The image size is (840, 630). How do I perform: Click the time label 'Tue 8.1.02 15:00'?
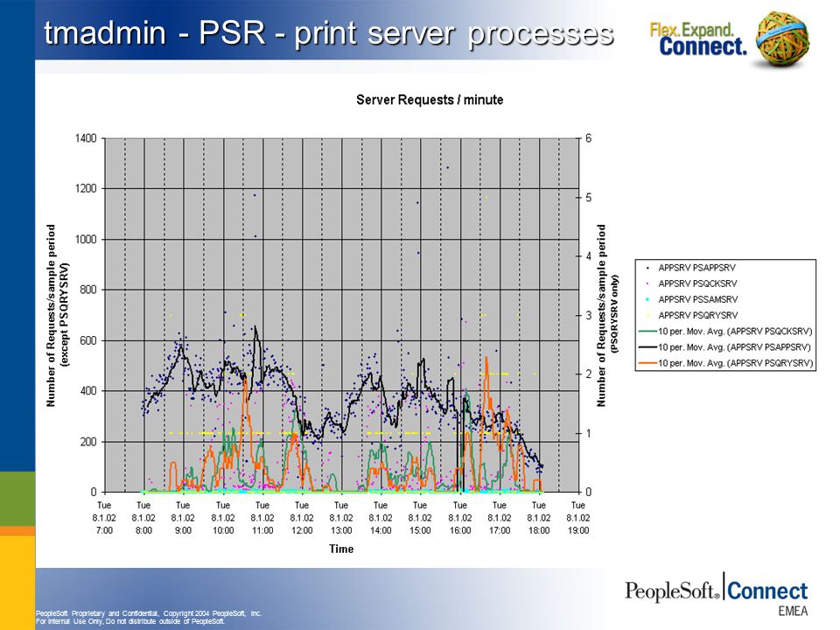(x=420, y=517)
